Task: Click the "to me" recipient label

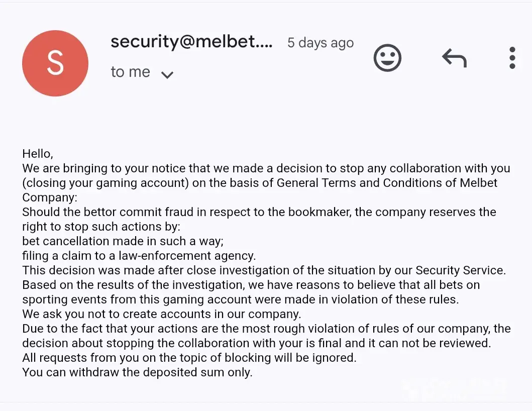Action: pyautogui.click(x=130, y=72)
